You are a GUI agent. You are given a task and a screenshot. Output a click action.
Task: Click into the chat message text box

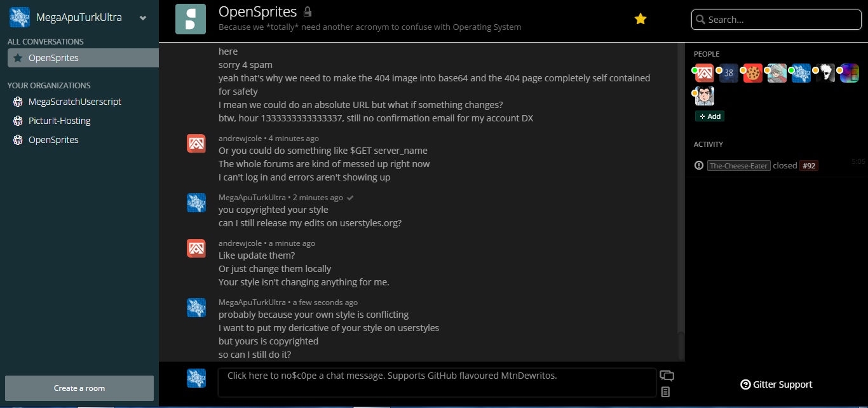[436, 383]
